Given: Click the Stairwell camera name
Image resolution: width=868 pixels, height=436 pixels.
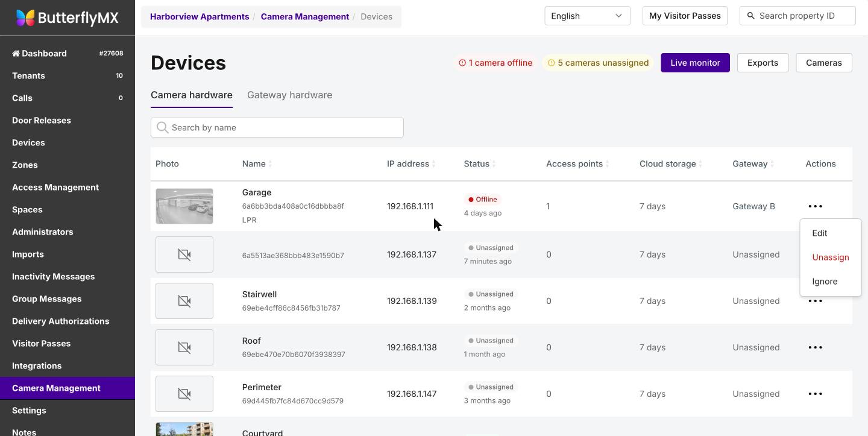Looking at the screenshot, I should [x=259, y=294].
